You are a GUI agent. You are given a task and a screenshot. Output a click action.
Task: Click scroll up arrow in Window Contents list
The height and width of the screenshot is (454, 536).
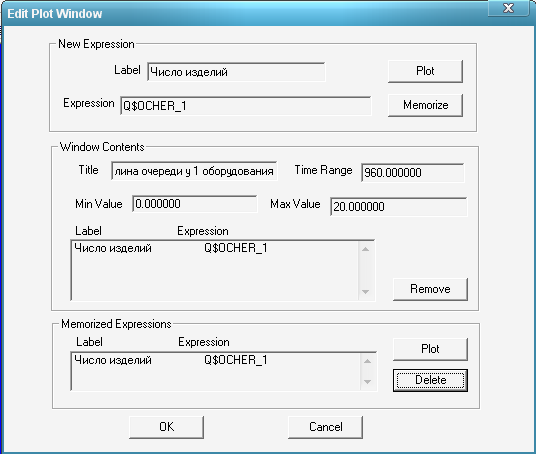click(x=365, y=249)
